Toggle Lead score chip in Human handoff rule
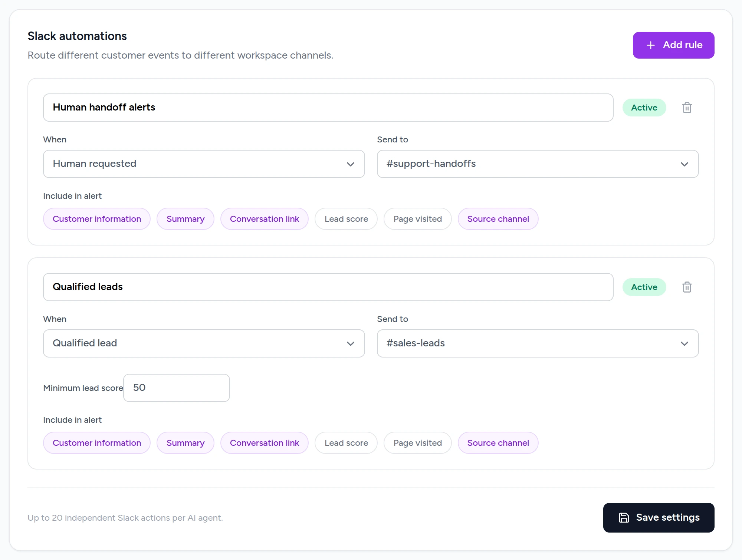 (346, 219)
